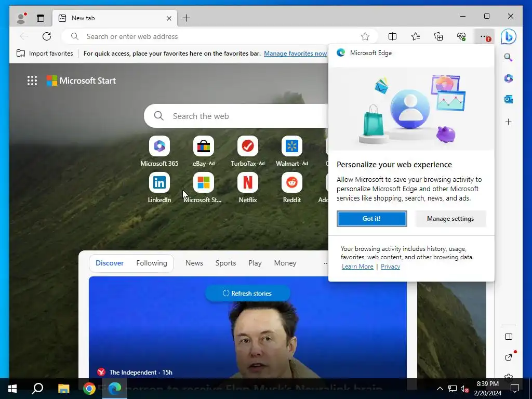Open the Microsoft 365 quick link

coord(159,151)
